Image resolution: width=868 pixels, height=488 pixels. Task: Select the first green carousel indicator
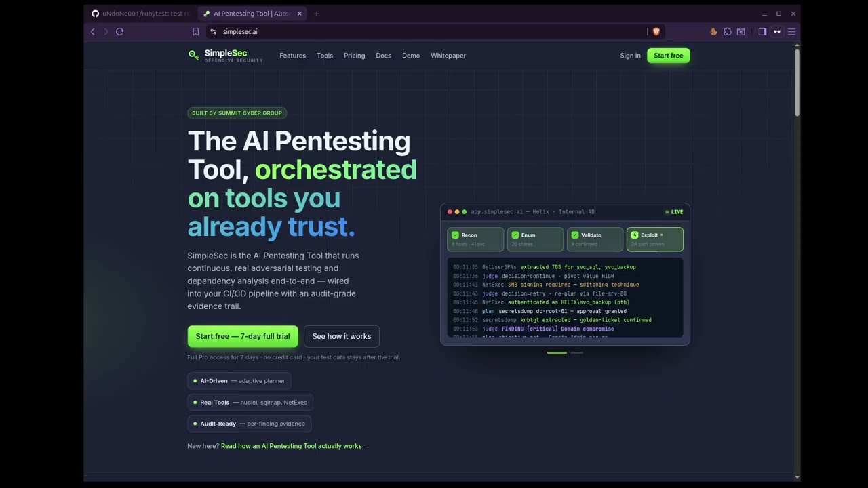click(557, 352)
